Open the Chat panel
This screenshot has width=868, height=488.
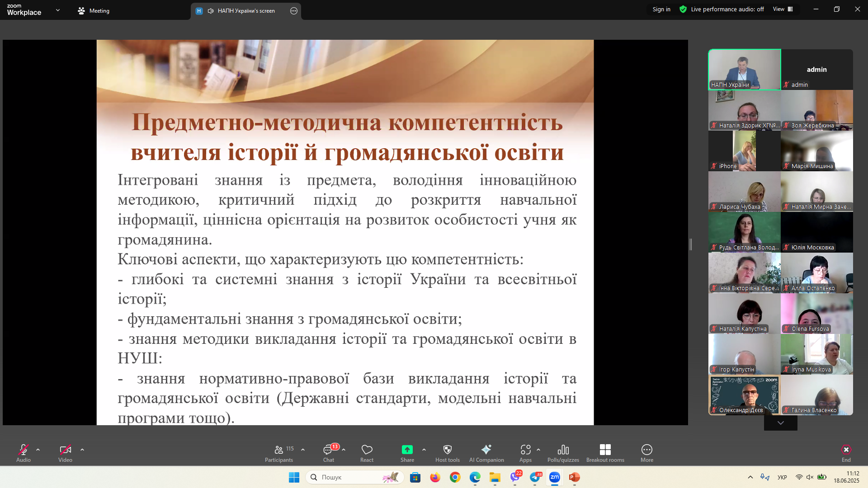329,453
